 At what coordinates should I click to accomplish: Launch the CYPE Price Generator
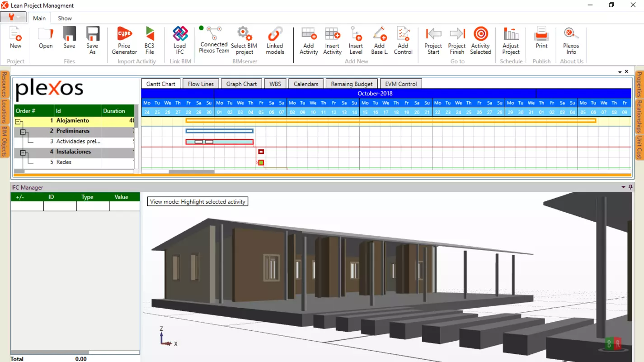point(124,40)
